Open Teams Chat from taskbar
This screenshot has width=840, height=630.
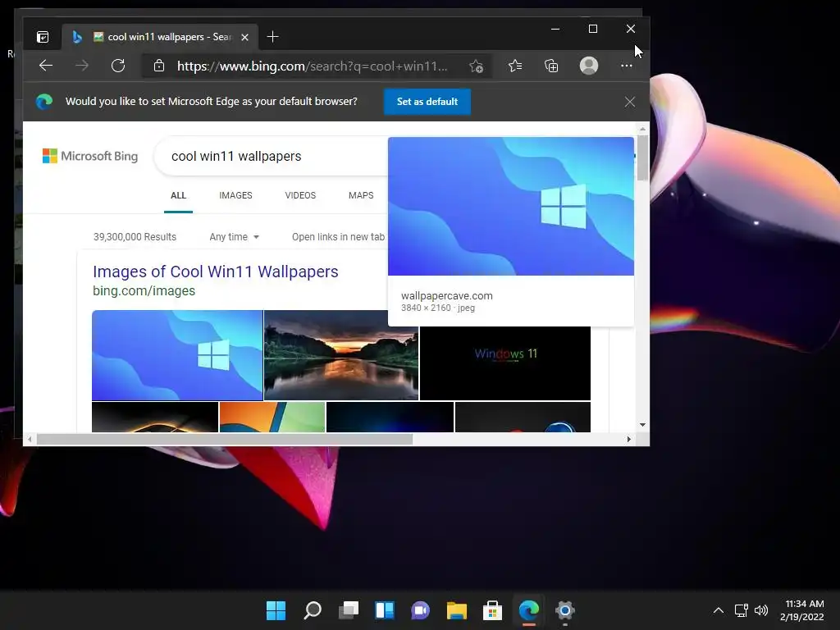pyautogui.click(x=421, y=610)
